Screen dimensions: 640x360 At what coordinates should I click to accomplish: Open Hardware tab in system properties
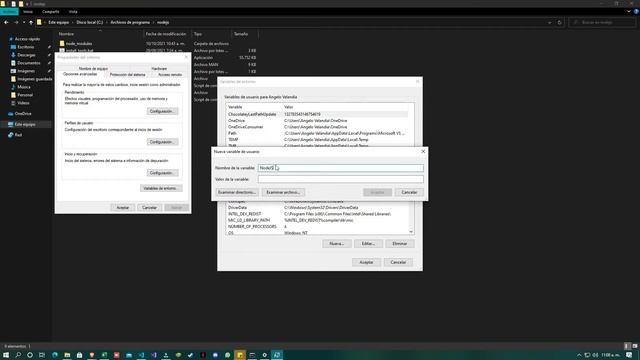(x=159, y=69)
